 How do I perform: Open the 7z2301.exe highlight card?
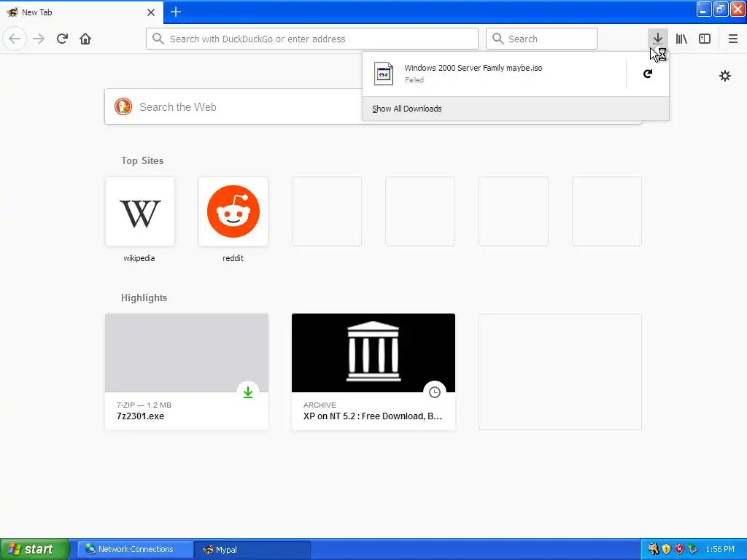[x=187, y=372]
